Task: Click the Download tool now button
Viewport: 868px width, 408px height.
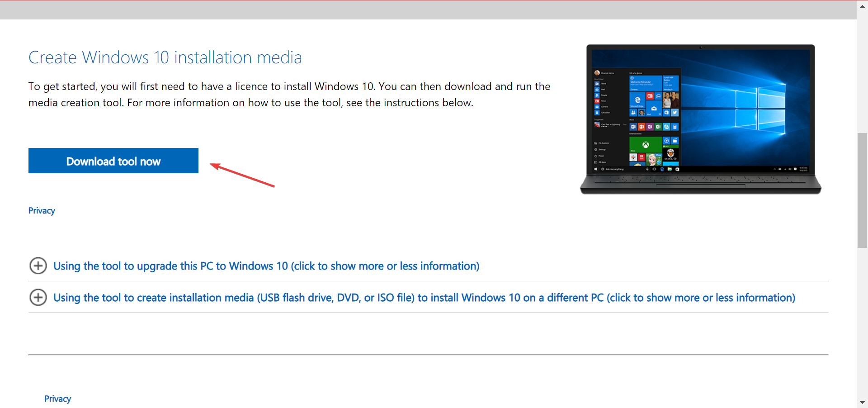Action: coord(113,161)
